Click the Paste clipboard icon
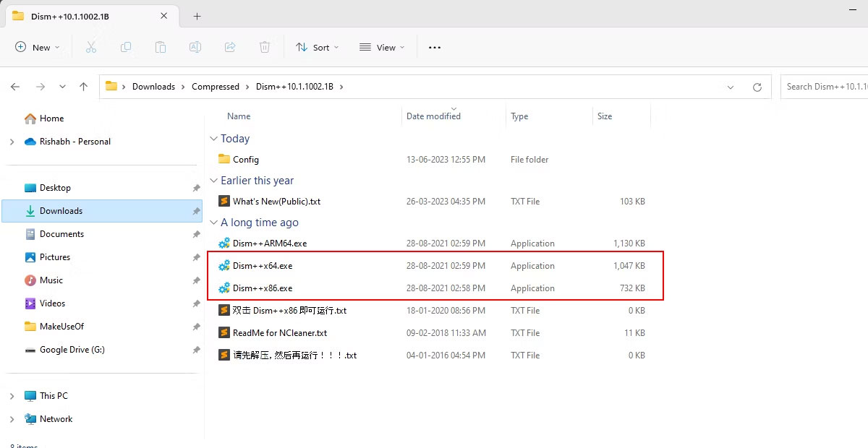The height and width of the screenshot is (448, 868). [161, 48]
